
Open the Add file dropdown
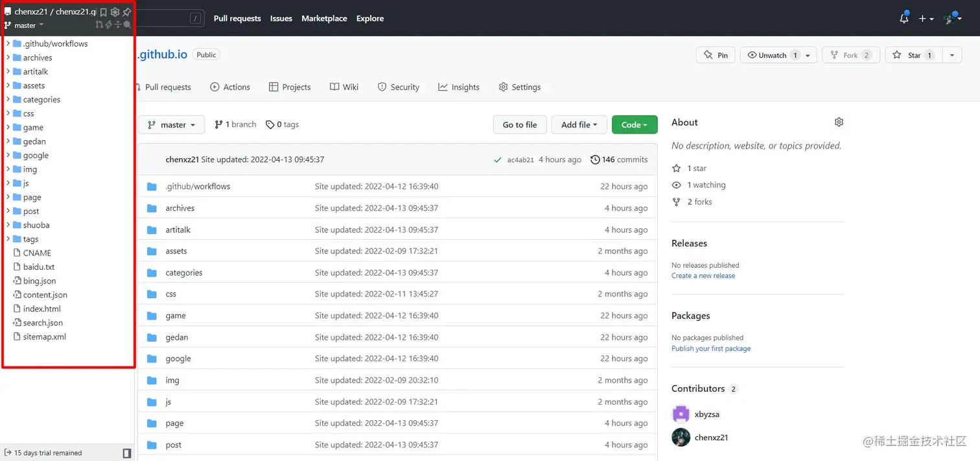tap(579, 124)
